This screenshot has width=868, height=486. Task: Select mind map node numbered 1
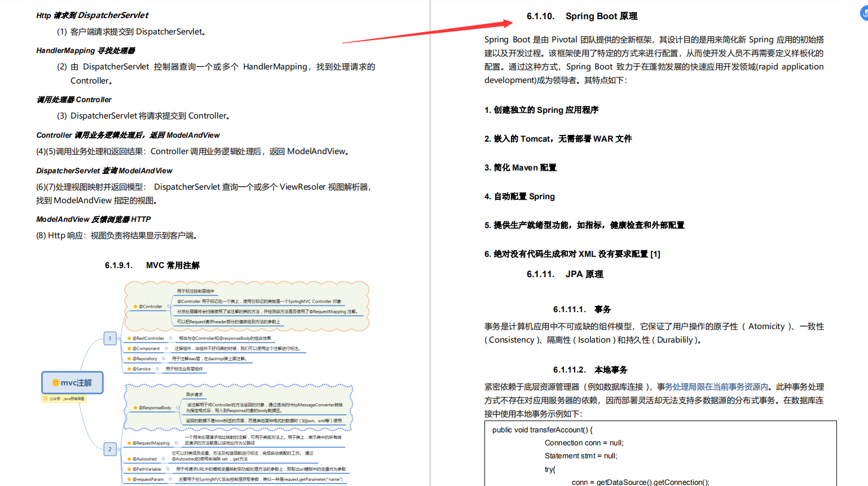pyautogui.click(x=111, y=339)
